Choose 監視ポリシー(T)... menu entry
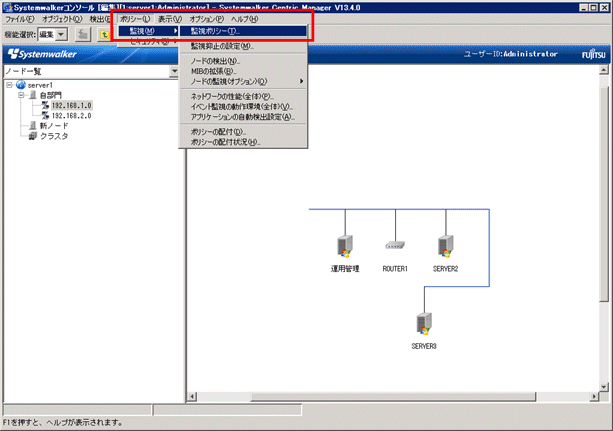This screenshot has width=613, height=431. pos(243,31)
